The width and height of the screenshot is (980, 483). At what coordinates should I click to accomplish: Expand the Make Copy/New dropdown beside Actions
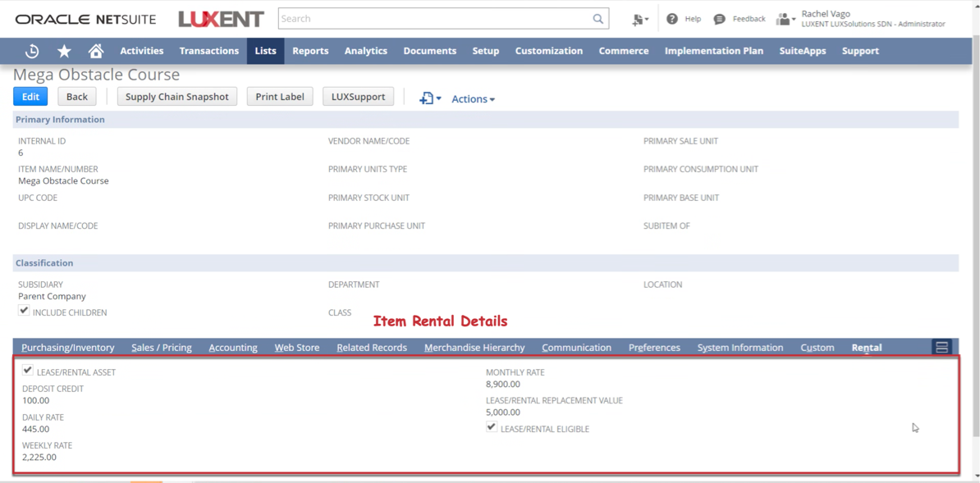[x=430, y=98]
